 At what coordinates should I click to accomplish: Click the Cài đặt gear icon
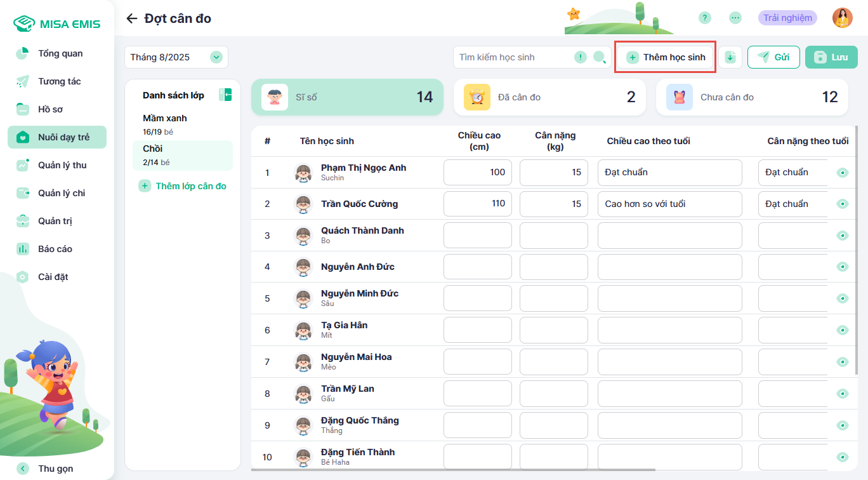coord(23,277)
